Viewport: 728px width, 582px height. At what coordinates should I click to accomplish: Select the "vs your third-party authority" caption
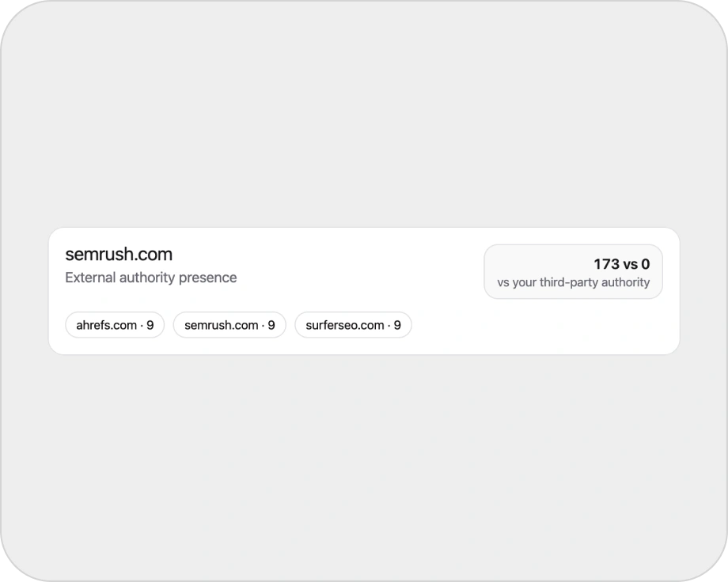573,282
